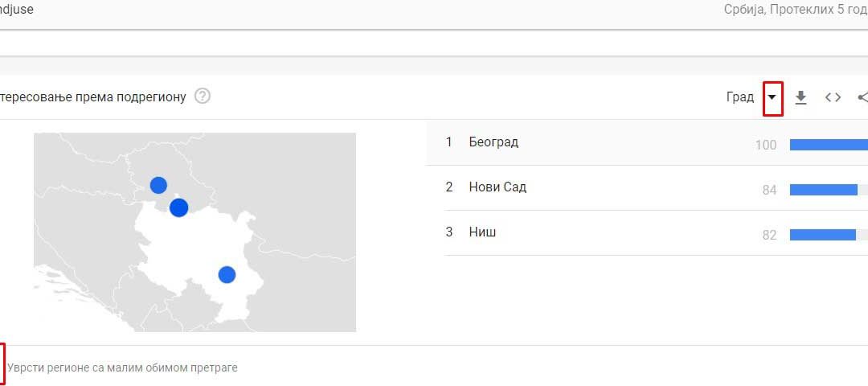Click the 'Интересовање према подрегиону' heading
This screenshot has width=868, height=386.
(x=93, y=97)
